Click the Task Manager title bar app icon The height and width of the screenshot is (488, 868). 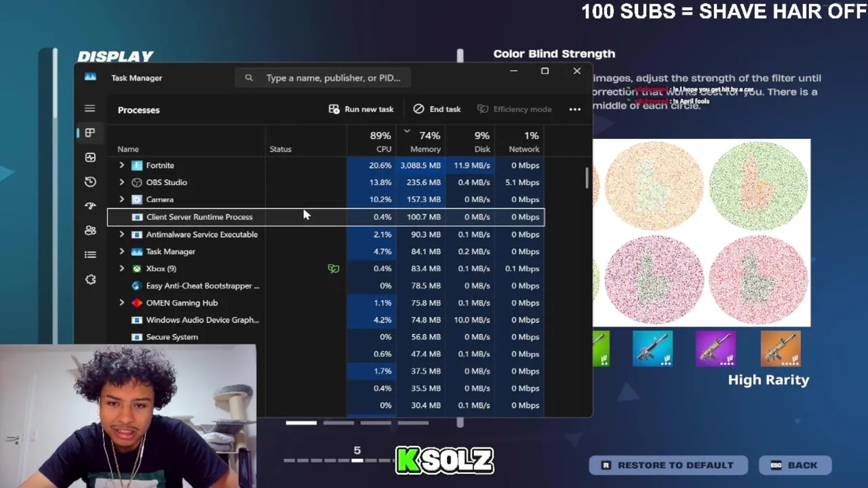(x=90, y=77)
